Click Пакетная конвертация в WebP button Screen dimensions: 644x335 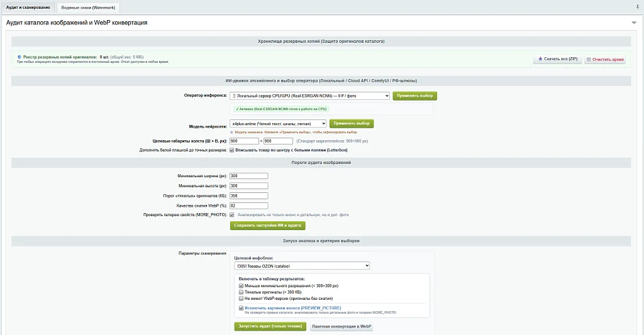pos(341,327)
